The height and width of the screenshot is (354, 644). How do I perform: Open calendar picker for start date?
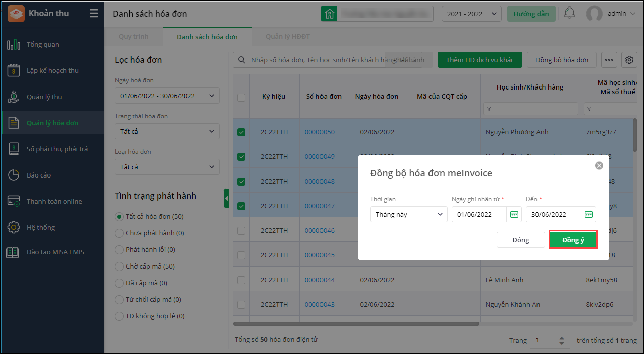coord(514,214)
